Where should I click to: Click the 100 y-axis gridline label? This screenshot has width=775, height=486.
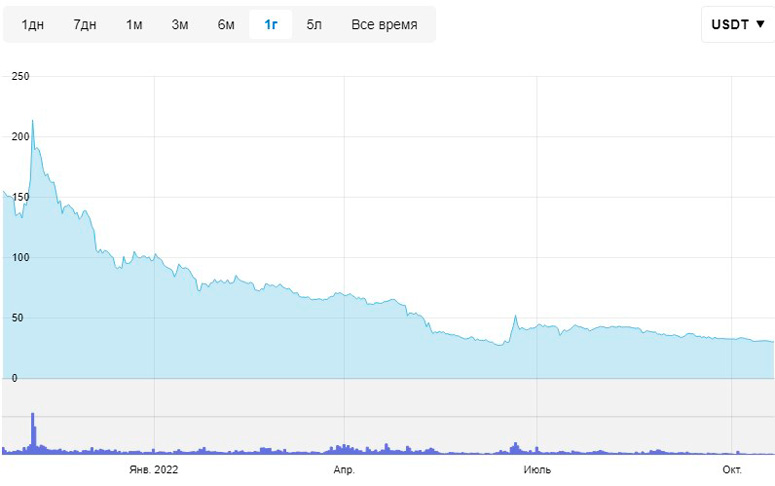coord(20,257)
